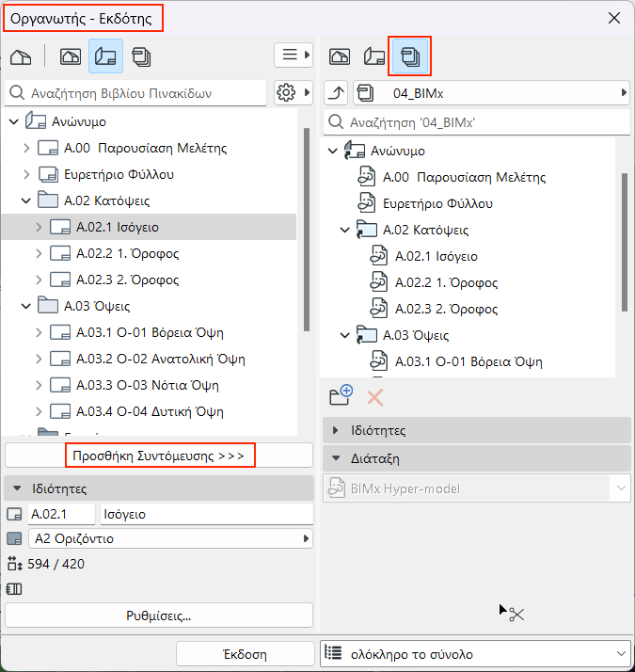This screenshot has height=672, width=635.
Task: Collapse left Α.02 Κατόψεις folder
Action: [26, 200]
